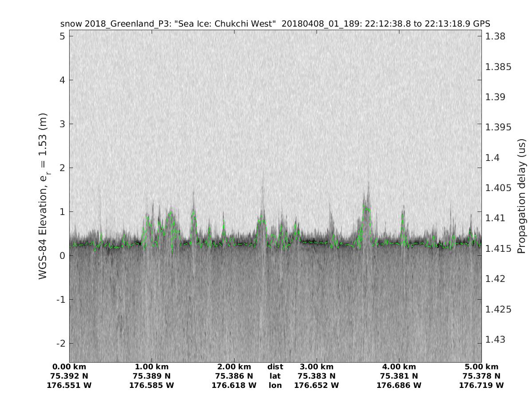532x399 pixels.
Task: Click the '1.43' propagation delay tick label
Action: 495,340
